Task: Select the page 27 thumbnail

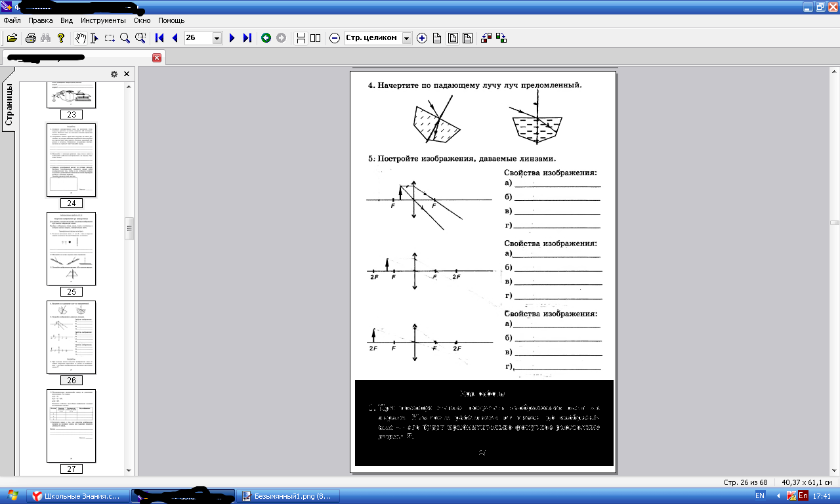Action: 72,426
